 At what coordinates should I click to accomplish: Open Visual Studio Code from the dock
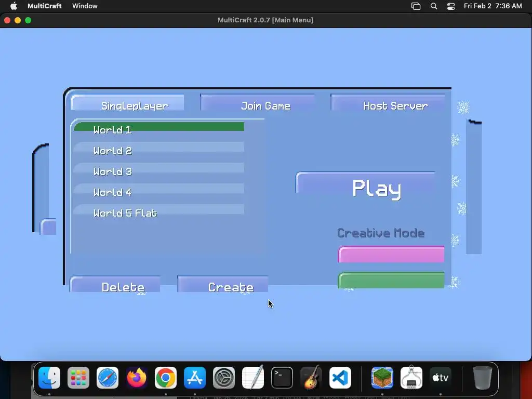pos(340,378)
